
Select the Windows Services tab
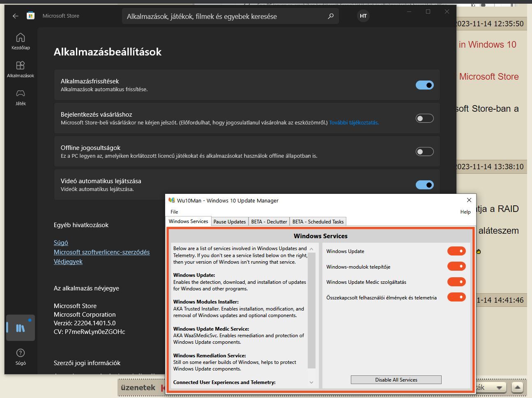click(189, 221)
